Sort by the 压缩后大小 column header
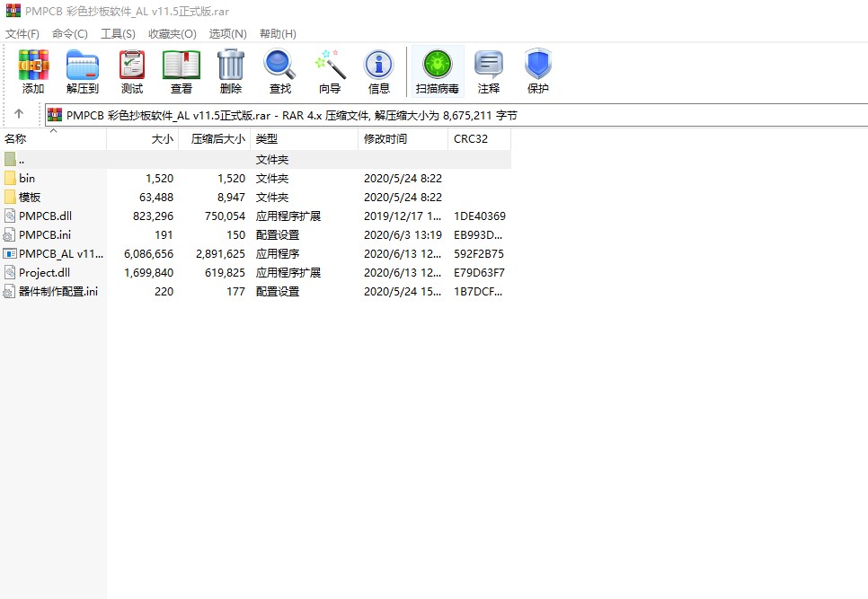Image resolution: width=868 pixels, height=599 pixels. [x=214, y=139]
